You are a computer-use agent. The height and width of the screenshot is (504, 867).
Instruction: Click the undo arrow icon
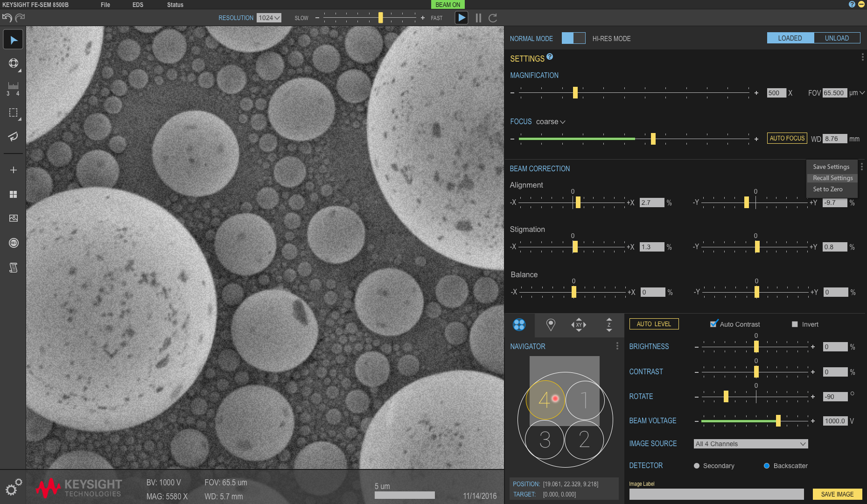(7, 18)
